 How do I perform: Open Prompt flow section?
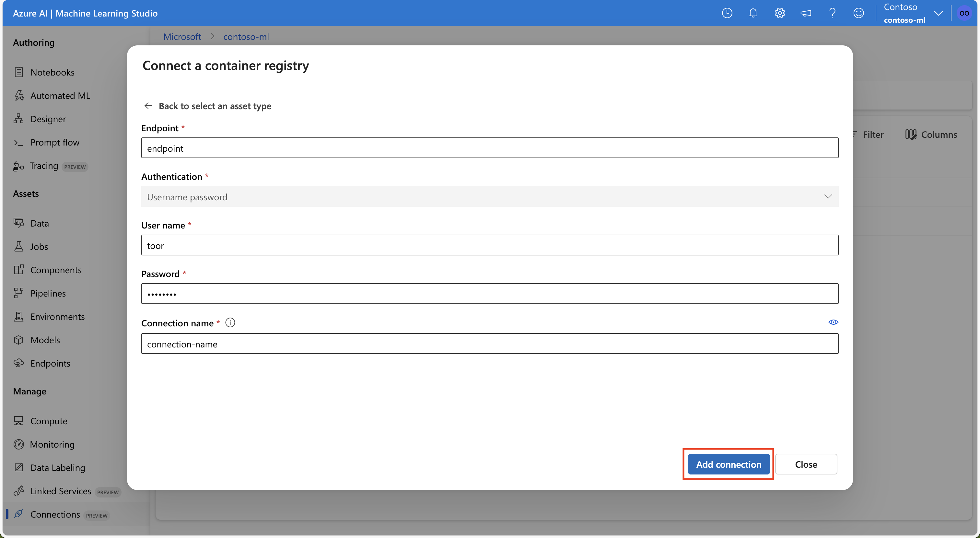(55, 142)
